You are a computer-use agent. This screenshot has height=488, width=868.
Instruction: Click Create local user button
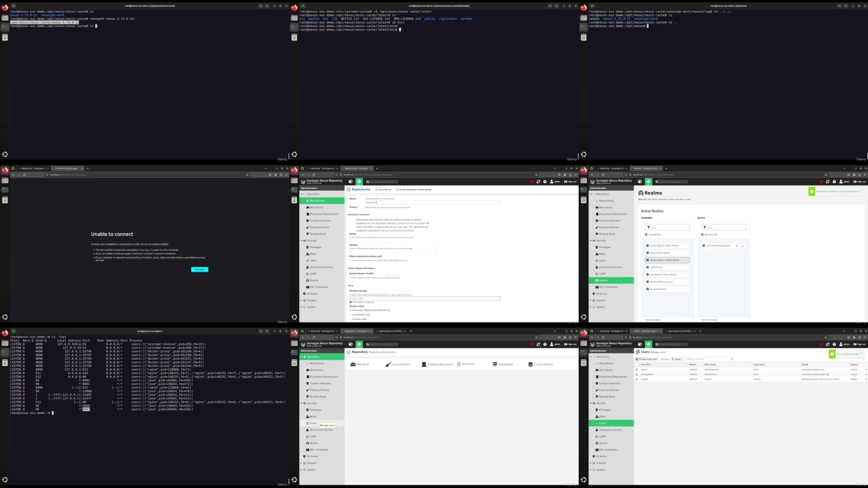(x=647, y=359)
